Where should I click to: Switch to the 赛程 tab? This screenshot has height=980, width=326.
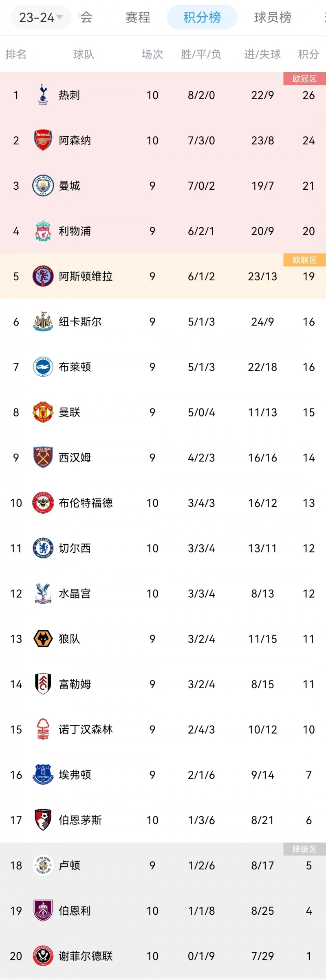(x=138, y=18)
